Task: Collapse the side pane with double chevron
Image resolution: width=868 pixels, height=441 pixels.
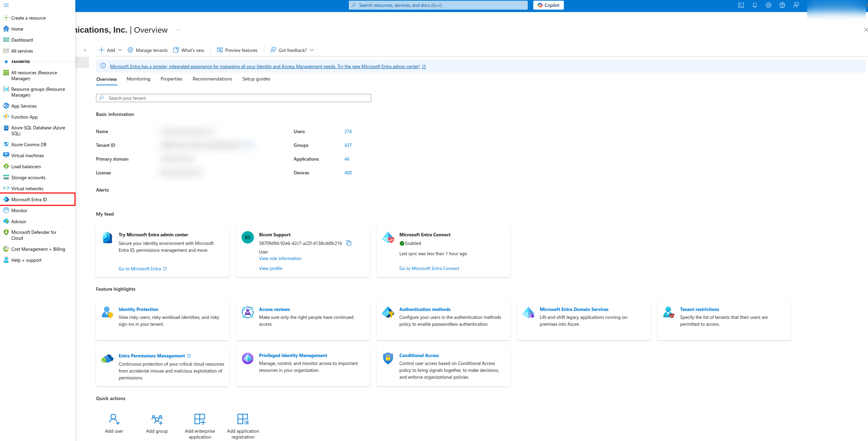Action: 85,50
